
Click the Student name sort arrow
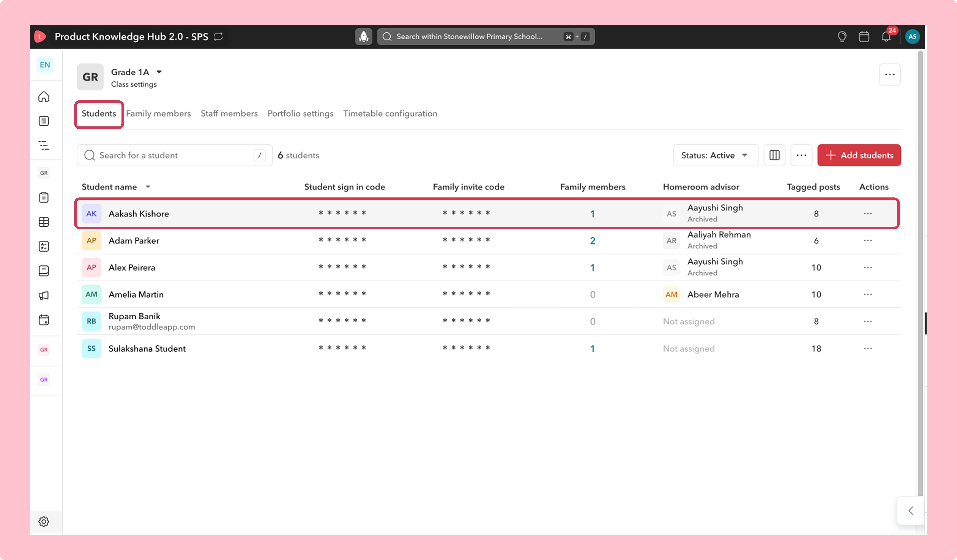coord(148,187)
